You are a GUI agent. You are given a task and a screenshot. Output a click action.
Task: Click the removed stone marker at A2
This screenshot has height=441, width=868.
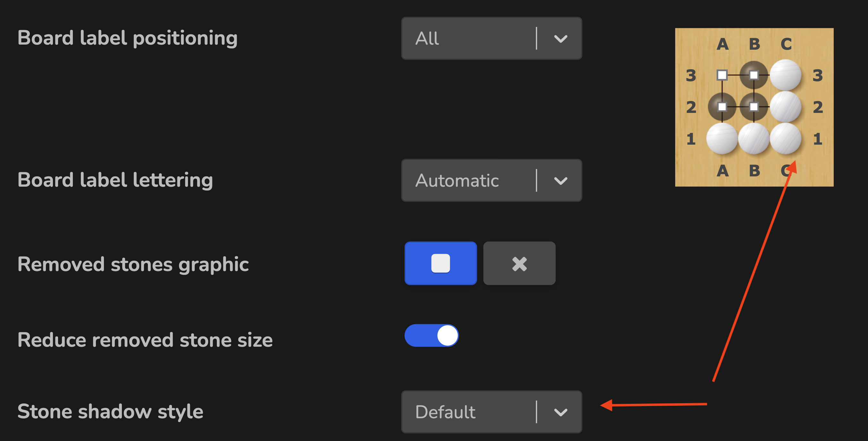pos(722,107)
